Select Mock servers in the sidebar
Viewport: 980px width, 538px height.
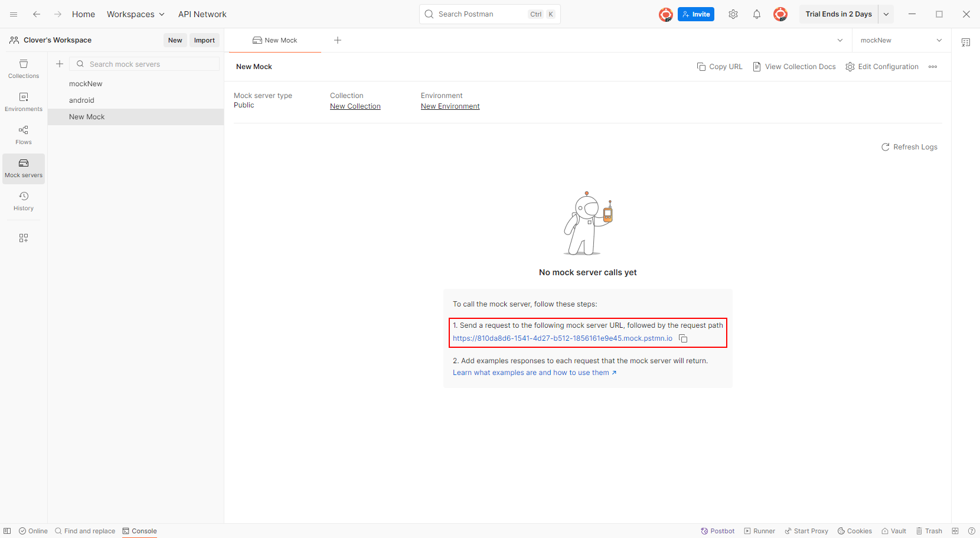pos(24,168)
